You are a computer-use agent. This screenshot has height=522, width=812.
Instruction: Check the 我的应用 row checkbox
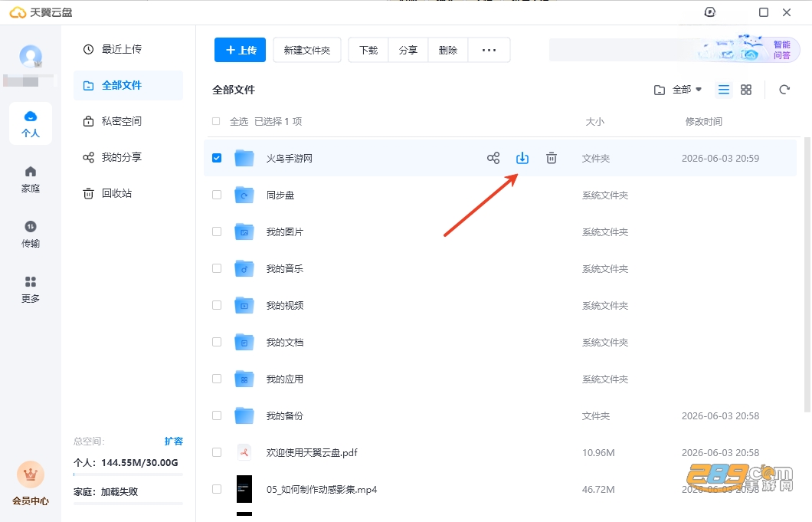[x=217, y=379]
